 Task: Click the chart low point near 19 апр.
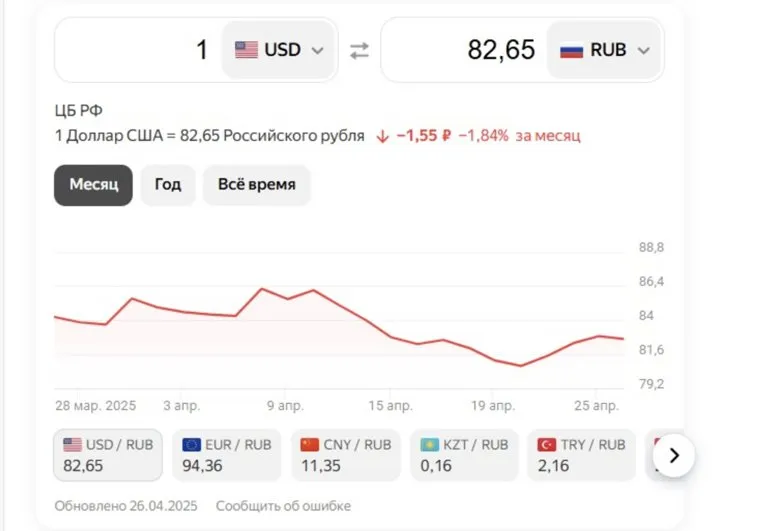pyautogui.click(x=521, y=366)
